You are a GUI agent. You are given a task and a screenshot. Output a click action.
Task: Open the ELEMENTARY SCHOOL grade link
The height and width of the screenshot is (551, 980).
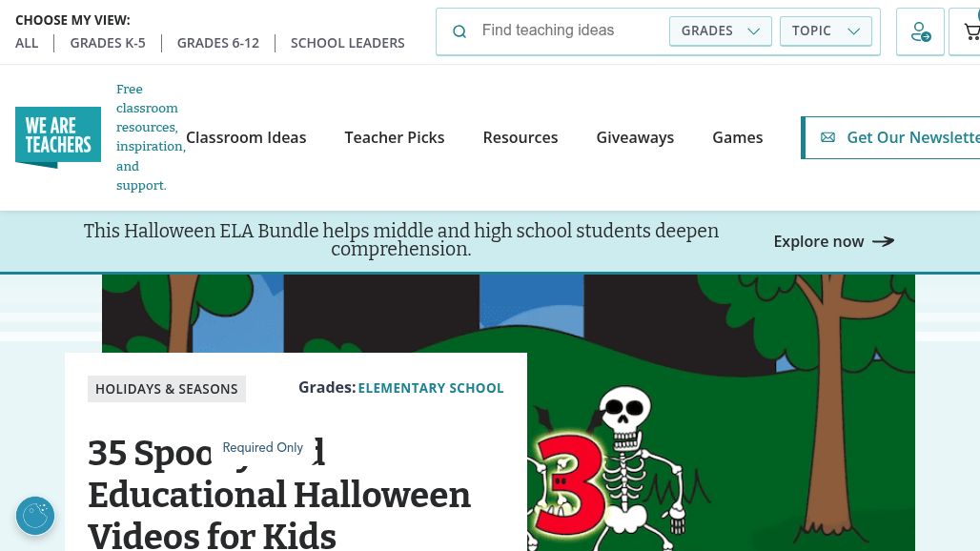pos(431,388)
